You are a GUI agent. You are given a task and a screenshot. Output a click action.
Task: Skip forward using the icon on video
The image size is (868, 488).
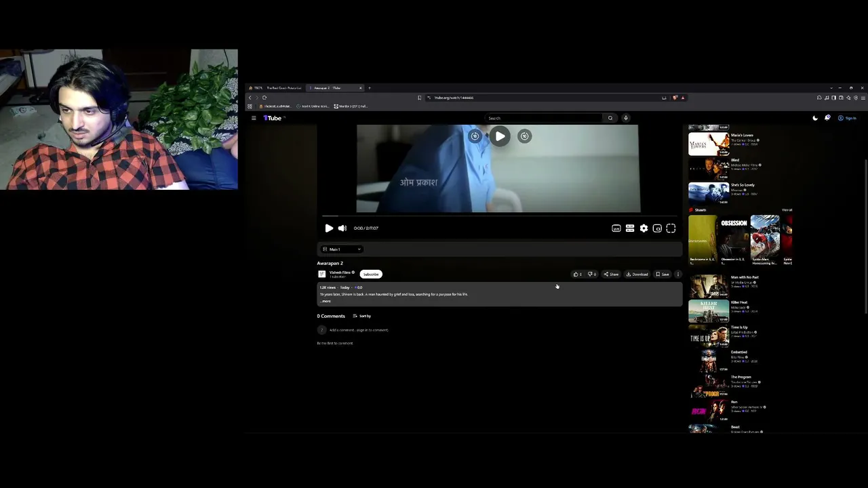pyautogui.click(x=524, y=136)
